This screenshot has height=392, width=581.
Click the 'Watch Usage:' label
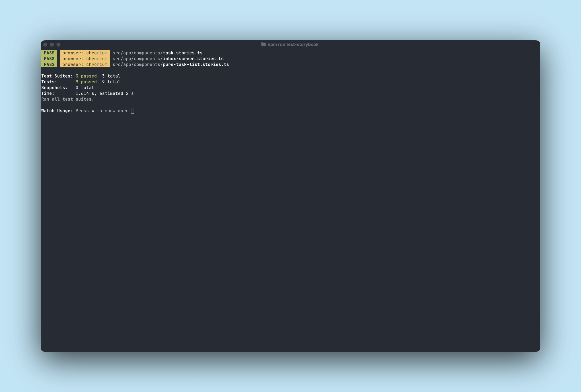pyautogui.click(x=57, y=111)
